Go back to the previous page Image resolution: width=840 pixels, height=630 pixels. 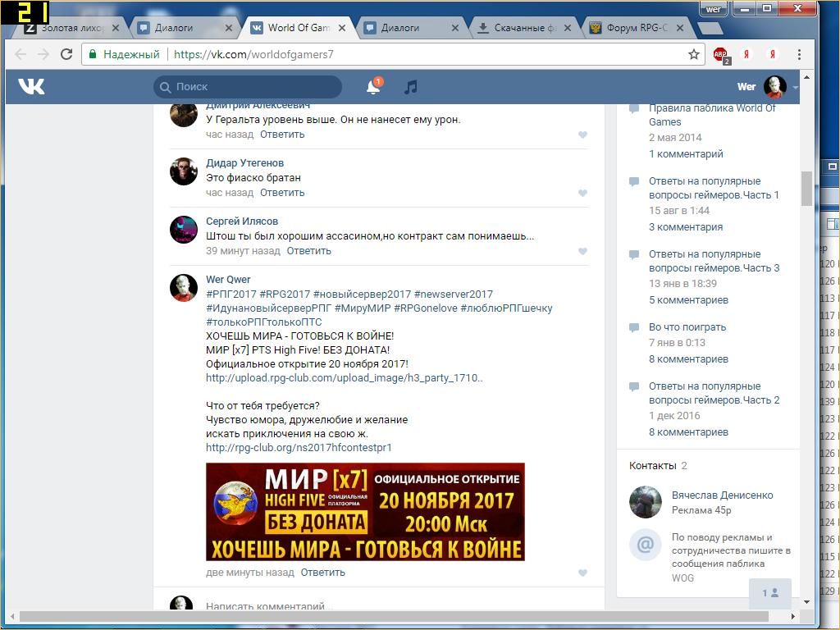coord(21,54)
